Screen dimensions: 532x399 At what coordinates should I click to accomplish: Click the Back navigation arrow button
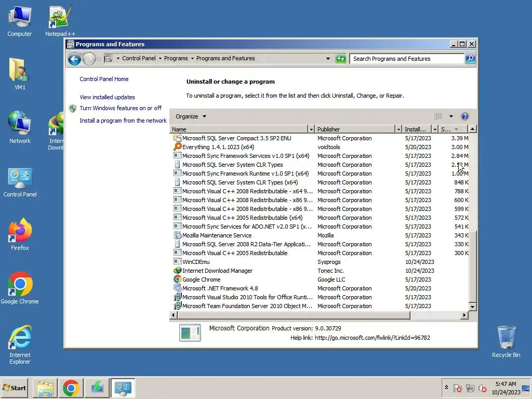pyautogui.click(x=74, y=59)
